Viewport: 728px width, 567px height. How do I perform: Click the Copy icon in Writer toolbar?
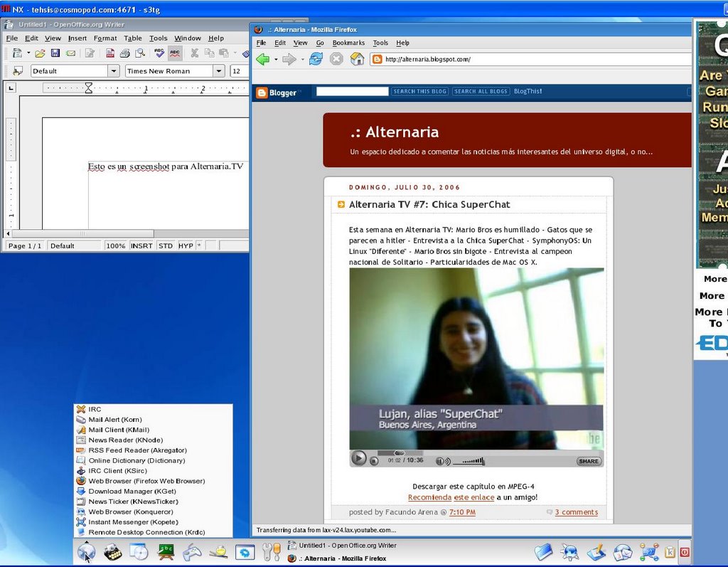(x=210, y=53)
